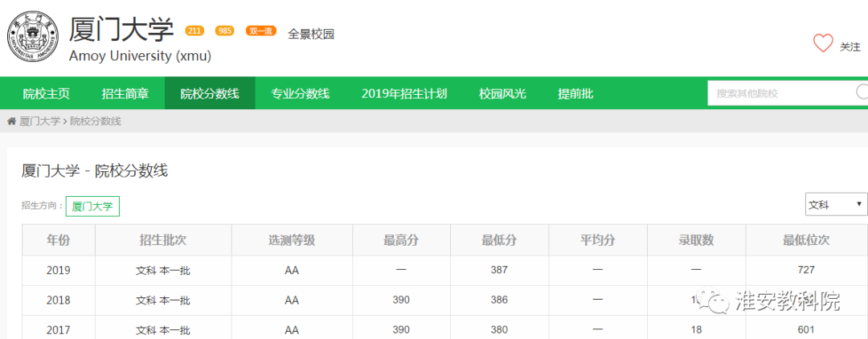Open the 校园风光 tab
868x339 pixels.
click(x=502, y=93)
